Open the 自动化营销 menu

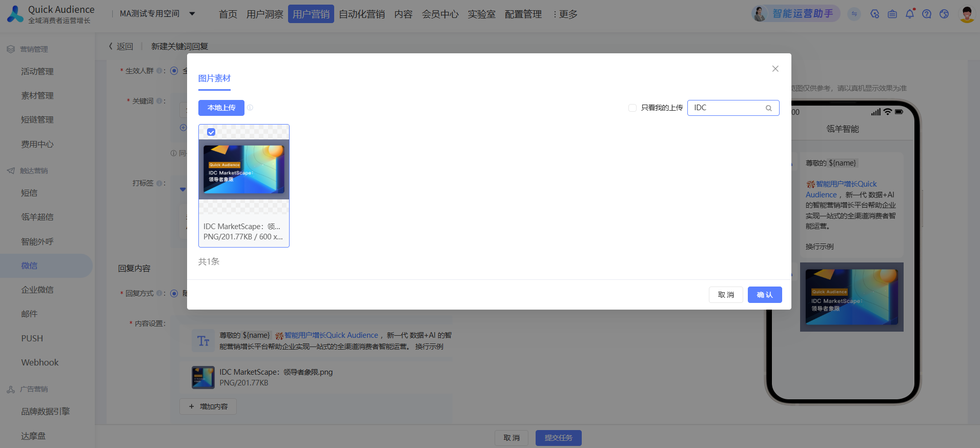click(x=362, y=14)
